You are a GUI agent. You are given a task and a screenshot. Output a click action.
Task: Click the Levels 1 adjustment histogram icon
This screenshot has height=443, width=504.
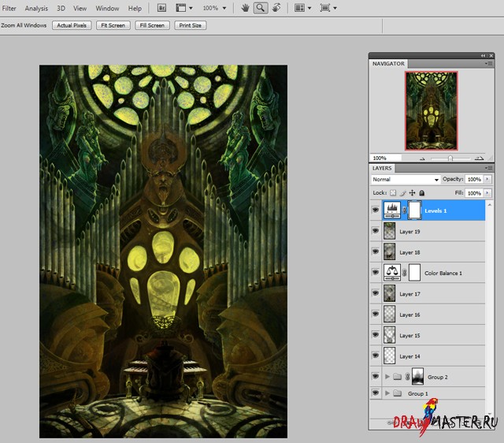[392, 210]
